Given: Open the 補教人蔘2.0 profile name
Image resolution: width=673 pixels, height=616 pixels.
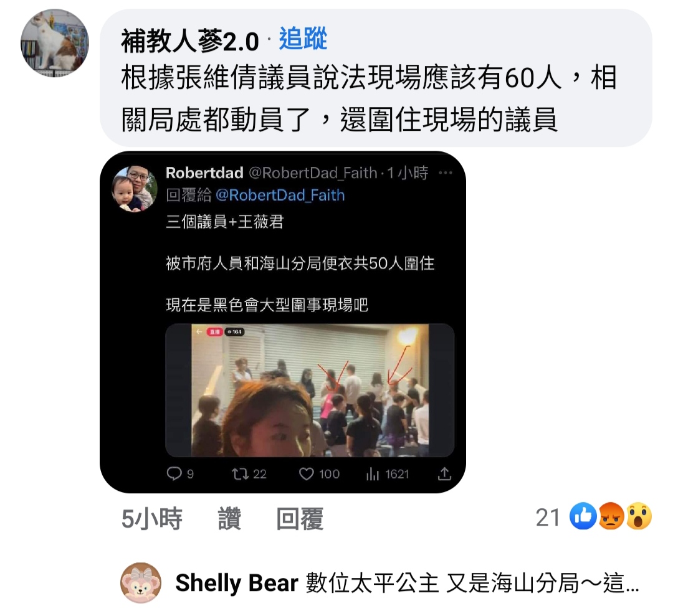Looking at the screenshot, I should tap(189, 41).
